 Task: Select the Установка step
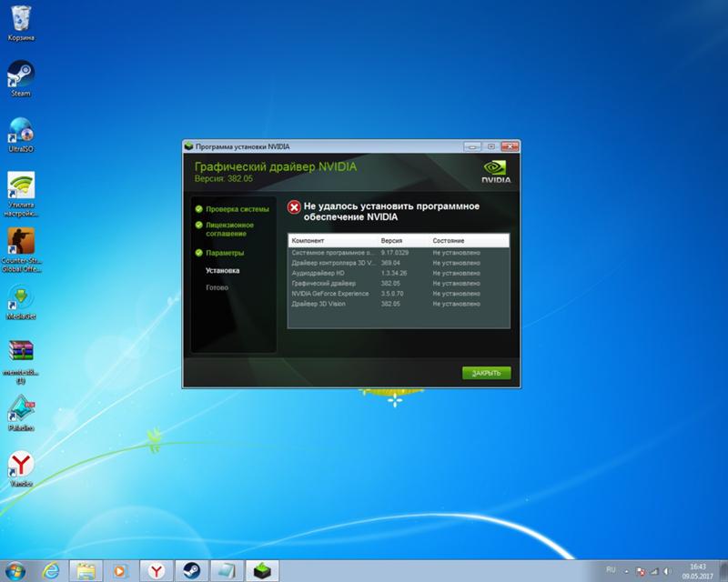[x=222, y=270]
